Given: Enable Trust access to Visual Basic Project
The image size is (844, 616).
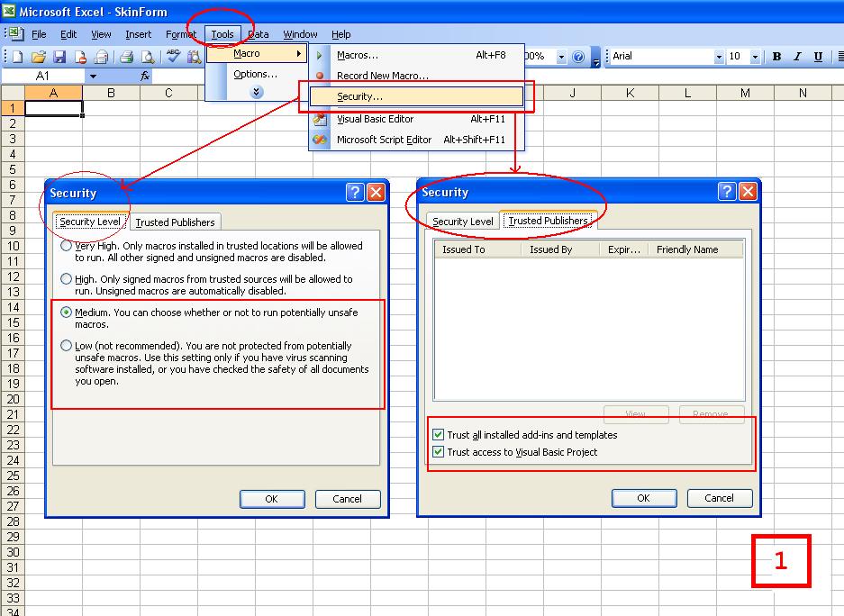Looking at the screenshot, I should (x=439, y=450).
